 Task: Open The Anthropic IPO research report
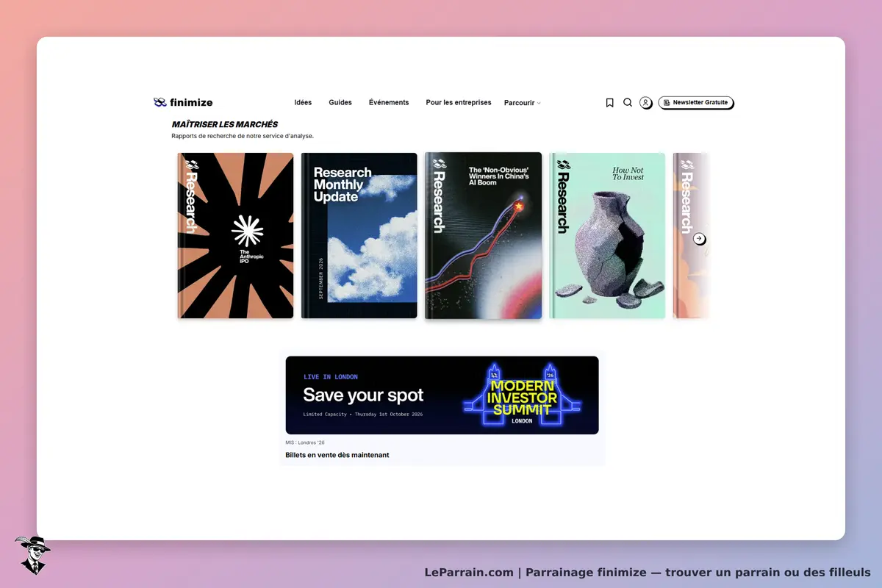235,235
